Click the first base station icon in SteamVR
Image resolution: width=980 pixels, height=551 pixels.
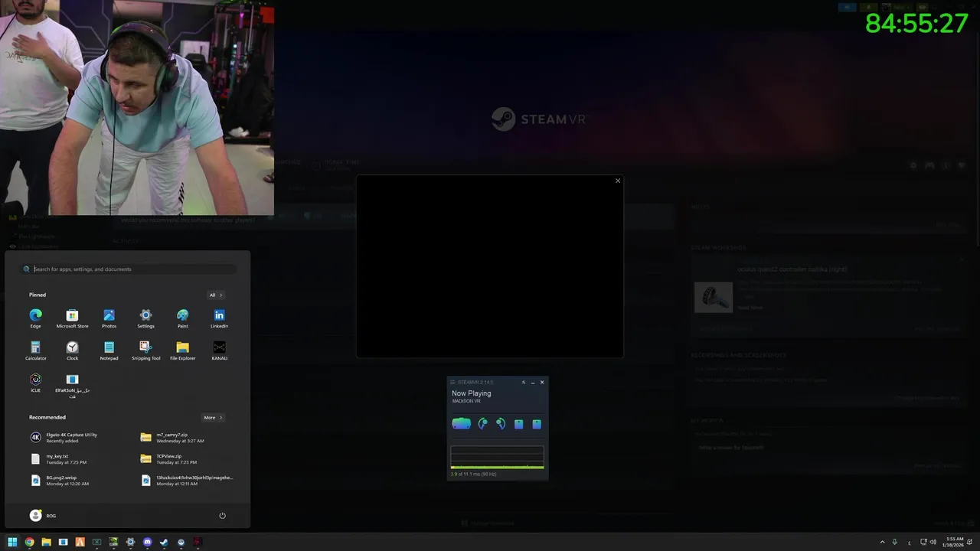pyautogui.click(x=518, y=424)
